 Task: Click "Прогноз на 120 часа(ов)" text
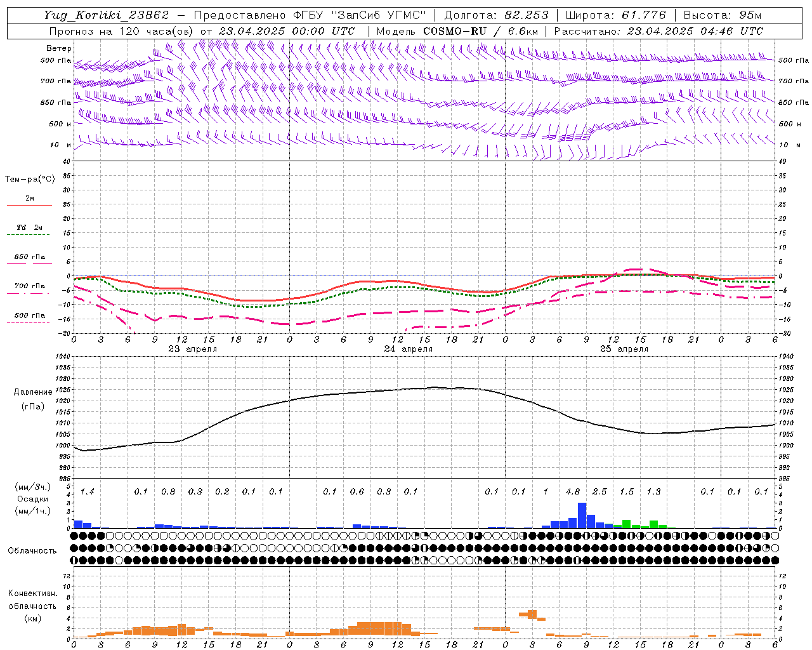tap(122, 31)
